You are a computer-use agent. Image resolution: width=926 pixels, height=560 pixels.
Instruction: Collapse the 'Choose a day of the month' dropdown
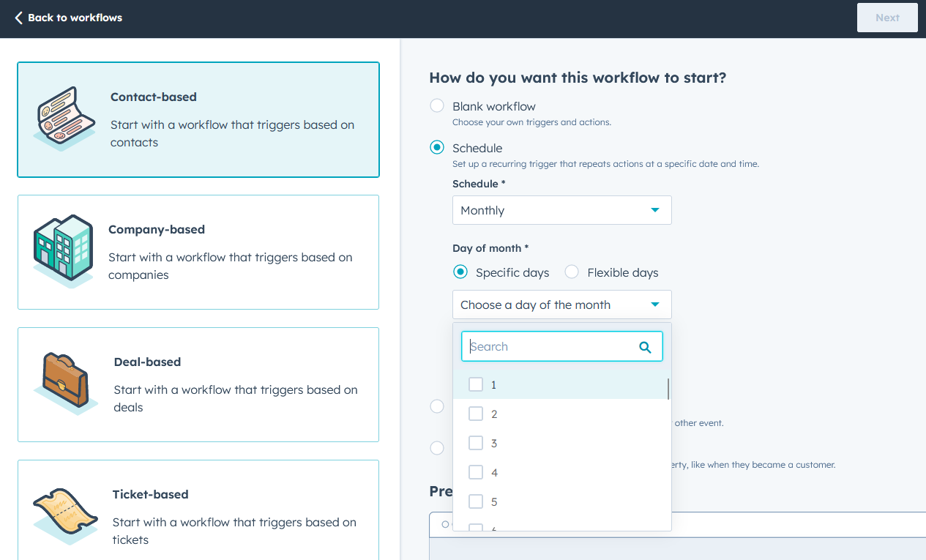tap(561, 305)
